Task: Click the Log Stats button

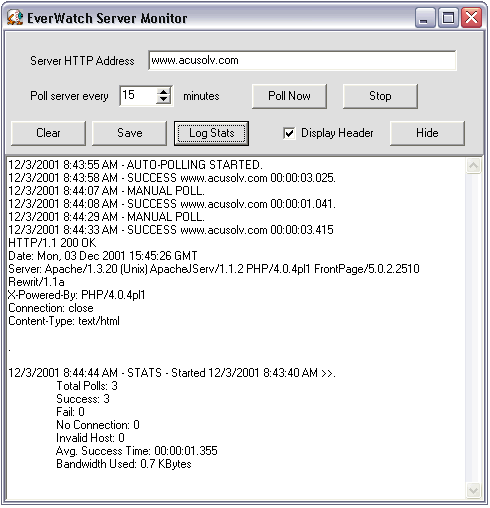Action: [211, 133]
